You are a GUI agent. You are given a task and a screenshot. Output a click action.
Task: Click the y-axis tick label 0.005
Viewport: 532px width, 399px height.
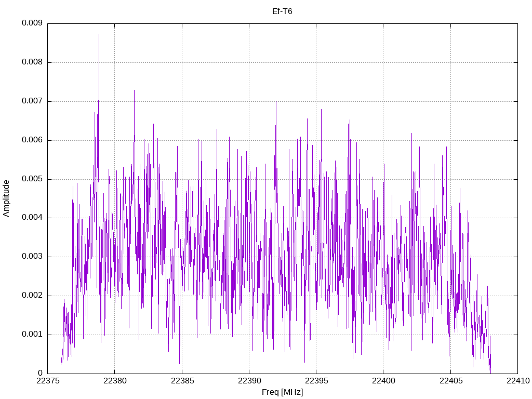pos(32,179)
